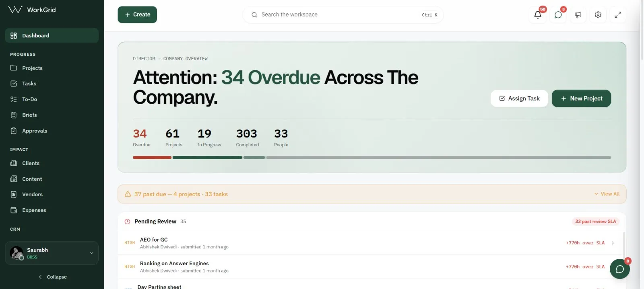Click the WorkGrid logo icon
The width and height of the screenshot is (644, 289).
15,10
